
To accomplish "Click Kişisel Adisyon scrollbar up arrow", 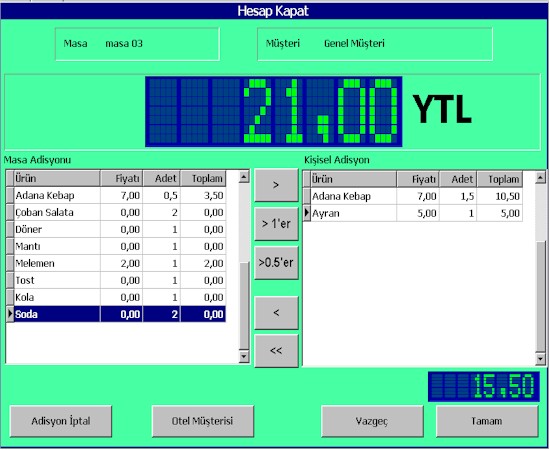I will pos(541,178).
